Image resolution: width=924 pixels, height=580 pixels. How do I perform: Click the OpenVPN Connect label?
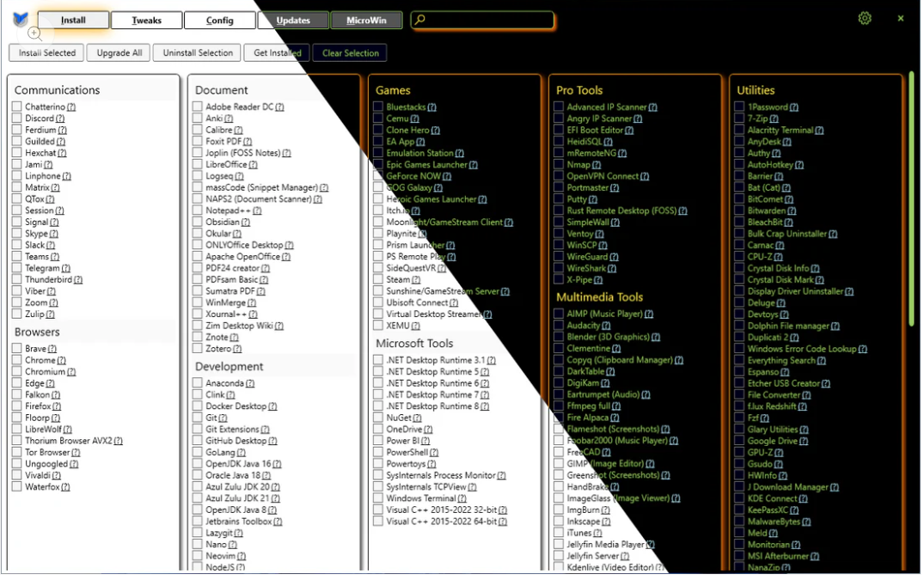[x=603, y=176]
